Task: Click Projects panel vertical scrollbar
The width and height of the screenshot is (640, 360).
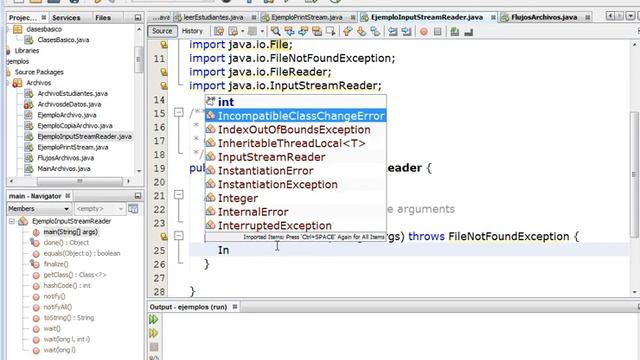Action: [x=139, y=59]
